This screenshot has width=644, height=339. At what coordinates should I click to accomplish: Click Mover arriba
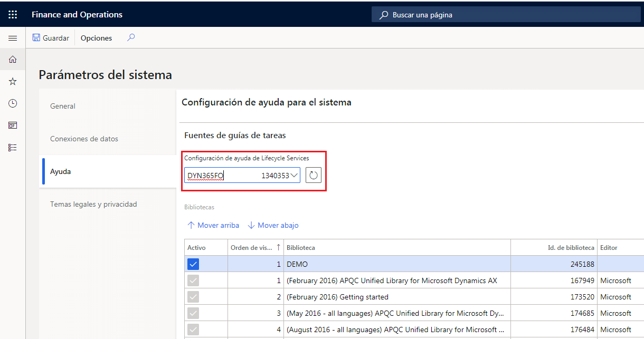point(213,225)
